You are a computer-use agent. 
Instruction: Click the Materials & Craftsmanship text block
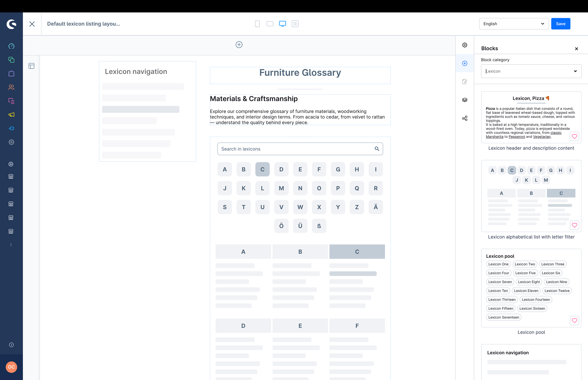coord(300,110)
